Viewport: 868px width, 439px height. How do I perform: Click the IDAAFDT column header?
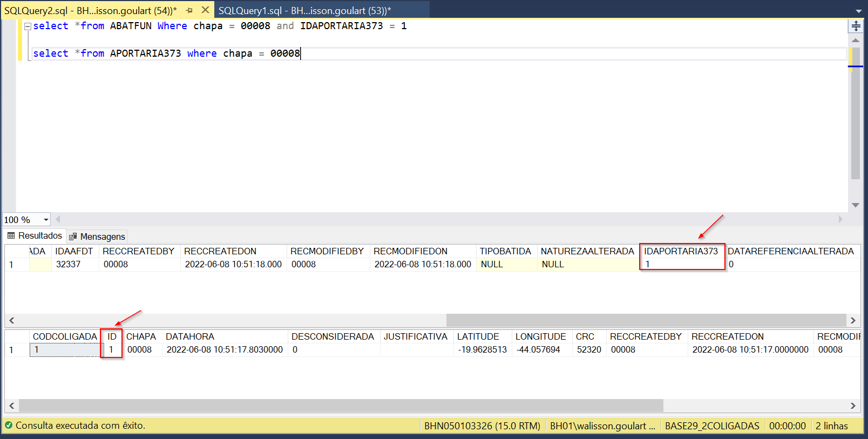(x=74, y=251)
